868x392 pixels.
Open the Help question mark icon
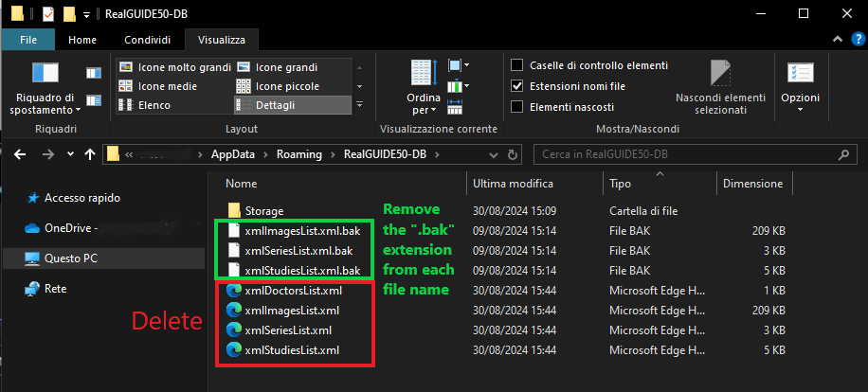pos(855,40)
